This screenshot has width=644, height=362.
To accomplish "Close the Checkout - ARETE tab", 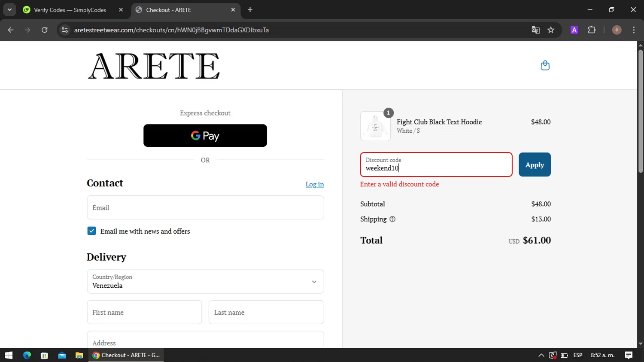I will (233, 9).
